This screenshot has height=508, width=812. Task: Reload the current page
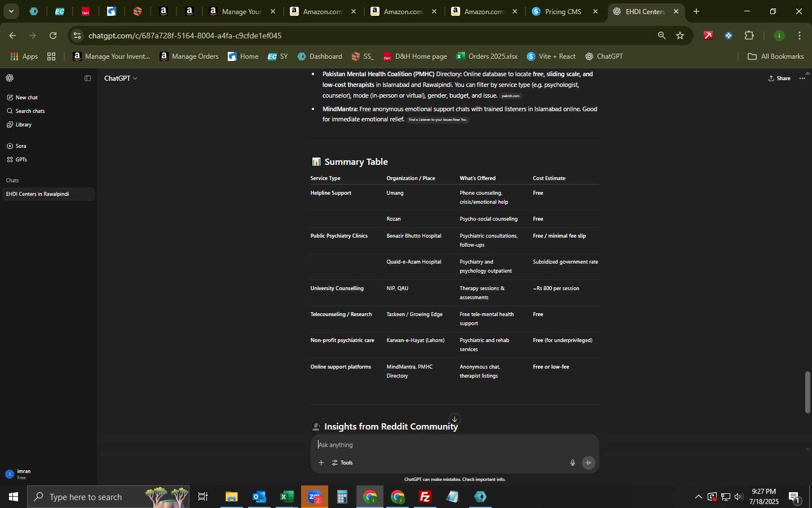click(53, 36)
